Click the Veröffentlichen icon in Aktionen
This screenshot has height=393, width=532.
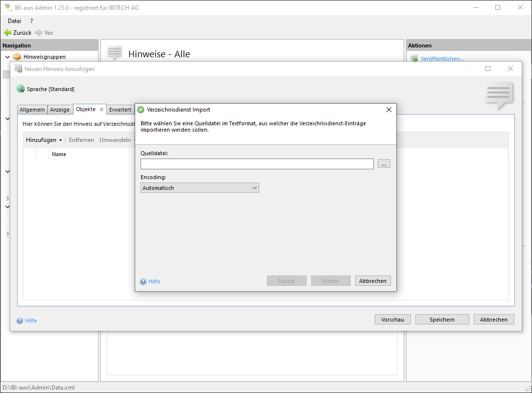coord(414,59)
